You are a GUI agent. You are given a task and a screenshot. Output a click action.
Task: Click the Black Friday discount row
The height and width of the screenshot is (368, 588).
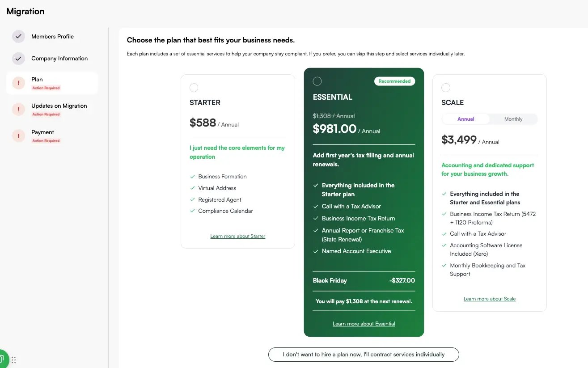[x=364, y=281]
